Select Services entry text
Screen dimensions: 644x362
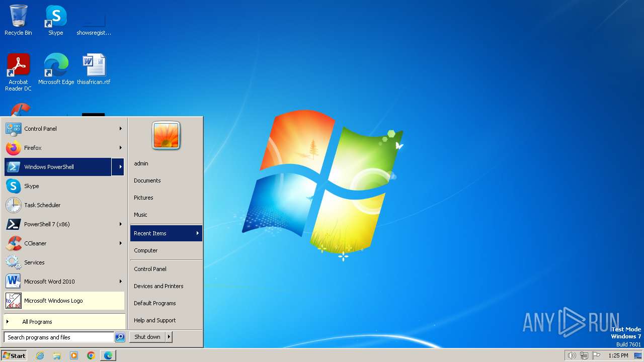pyautogui.click(x=34, y=262)
